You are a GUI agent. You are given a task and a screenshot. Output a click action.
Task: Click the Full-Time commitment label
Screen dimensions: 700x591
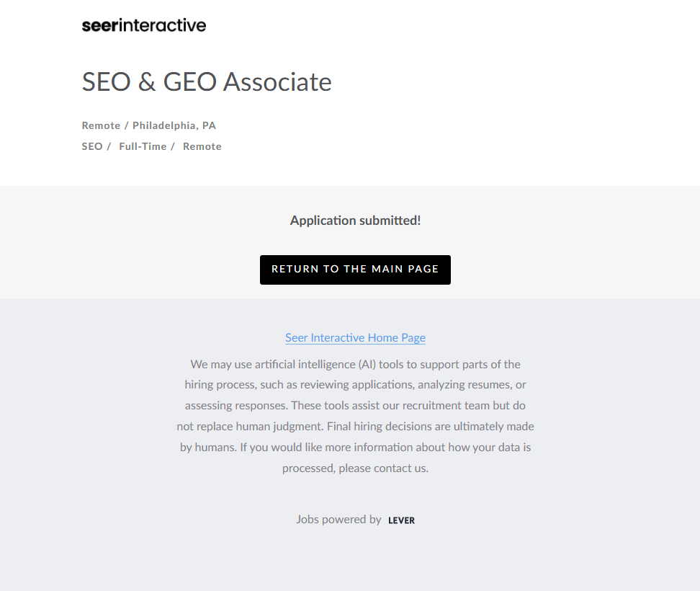[143, 146]
